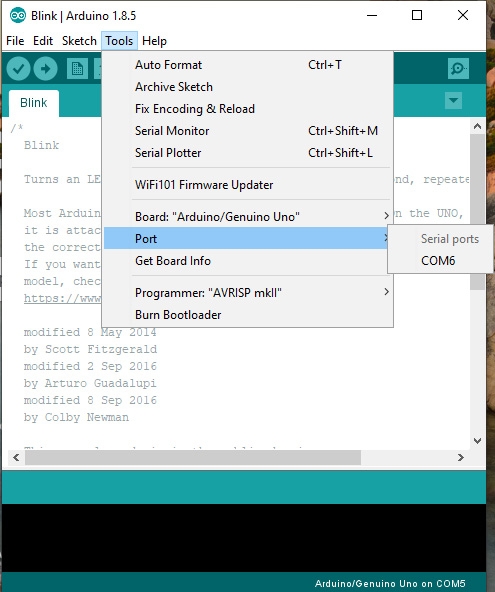Click the code line 'by Colby Newman'
495x592 pixels.
(76, 417)
